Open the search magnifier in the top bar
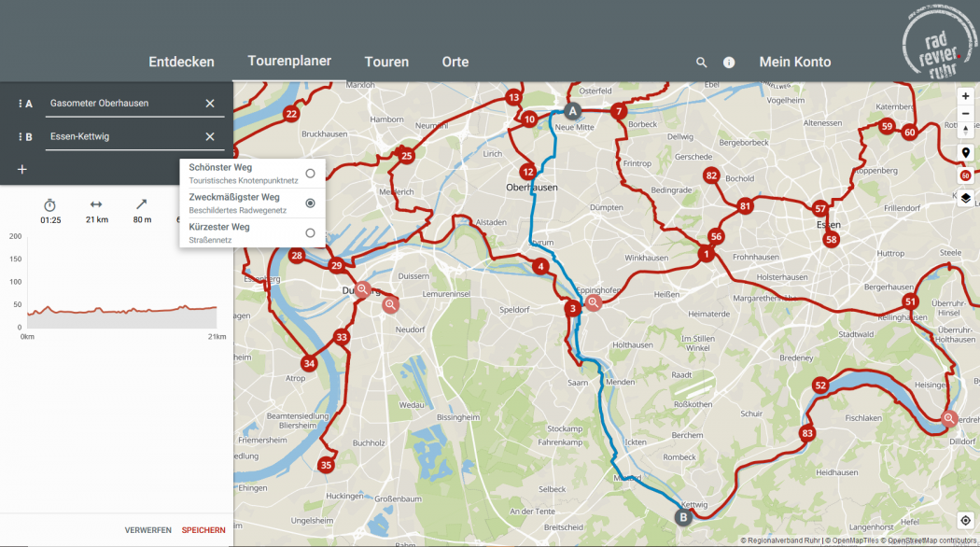Viewport: 980px width, 547px height. [x=702, y=62]
